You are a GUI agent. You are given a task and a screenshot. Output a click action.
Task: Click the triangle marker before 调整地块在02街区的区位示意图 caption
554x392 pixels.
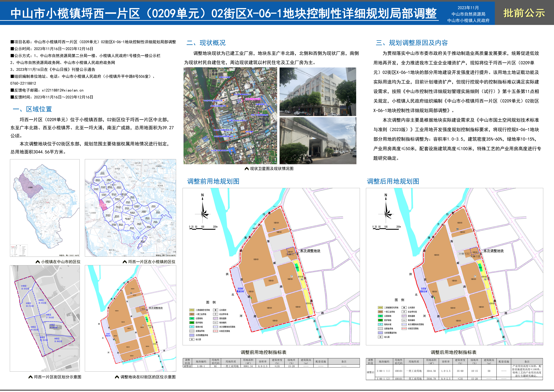(117, 377)
